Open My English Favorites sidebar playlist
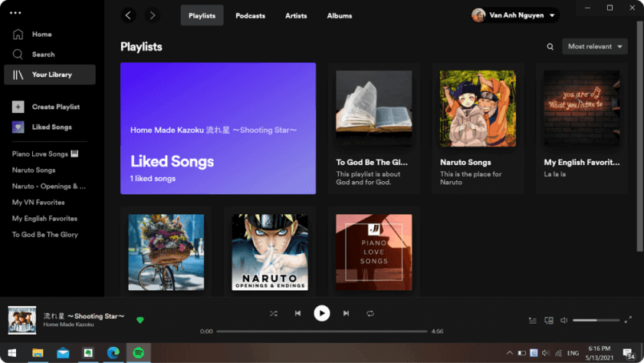This screenshot has width=644, height=363. [44, 218]
